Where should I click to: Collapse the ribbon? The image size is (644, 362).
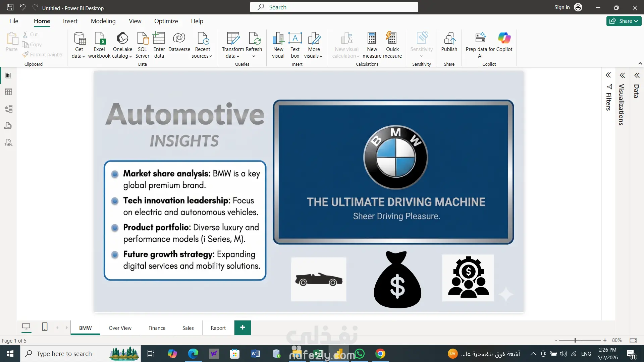pyautogui.click(x=640, y=63)
